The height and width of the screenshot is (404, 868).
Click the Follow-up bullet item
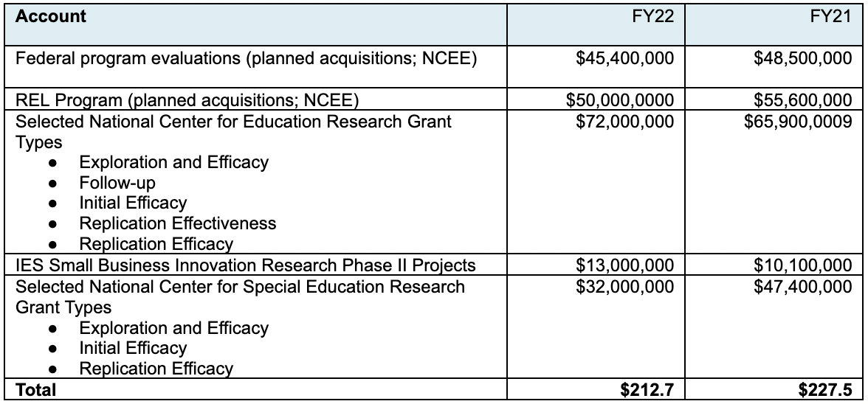point(117,183)
